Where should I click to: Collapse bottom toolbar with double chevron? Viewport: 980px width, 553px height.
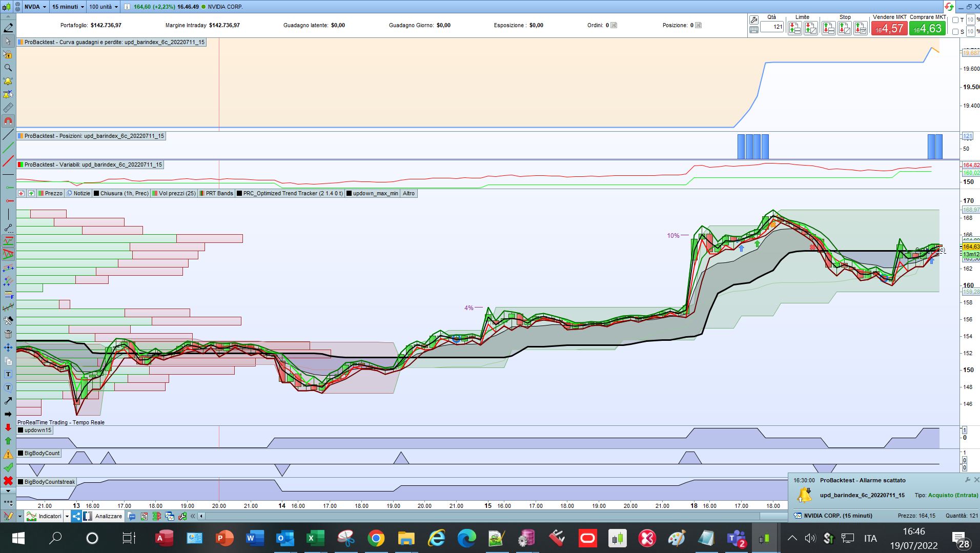coord(193,516)
